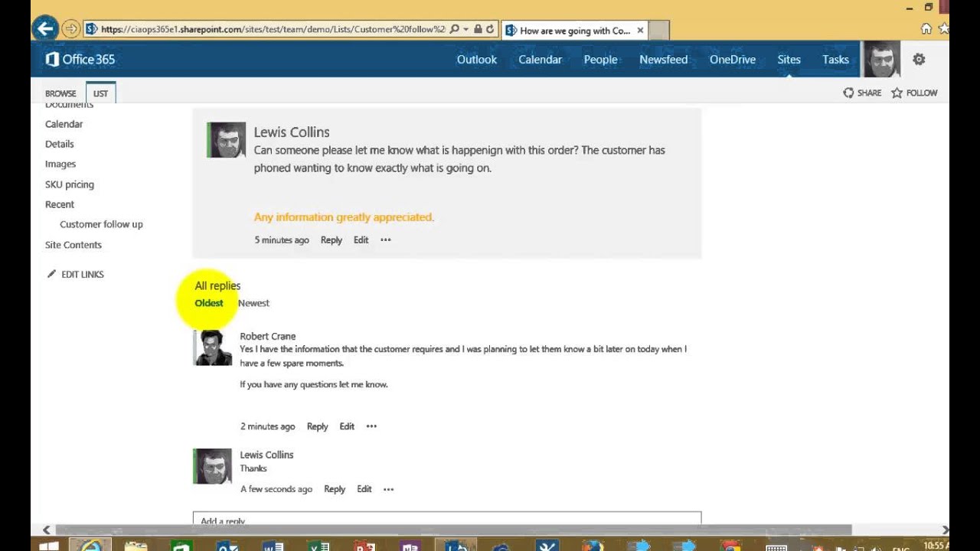Open Tasks in the Office 365 bar

point(835,60)
